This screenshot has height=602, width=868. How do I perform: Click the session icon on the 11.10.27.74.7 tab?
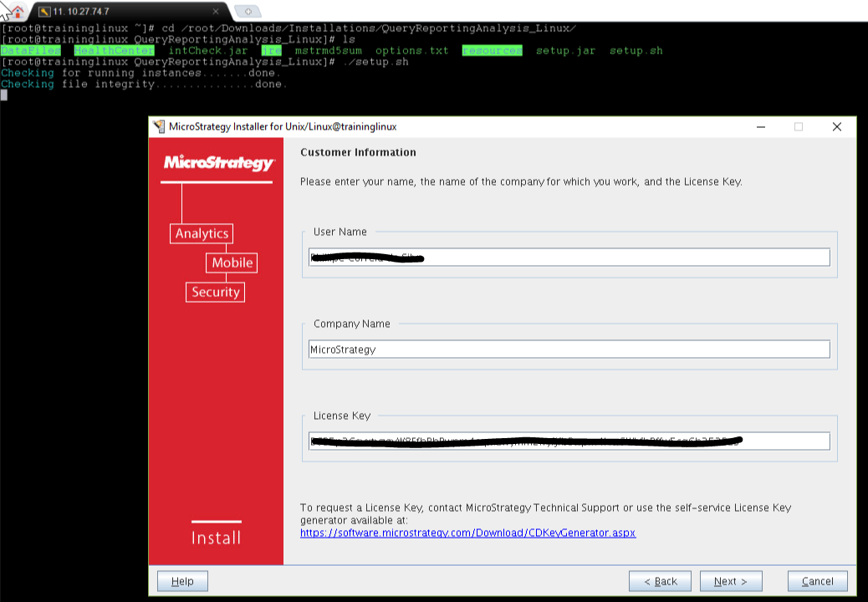[x=44, y=12]
